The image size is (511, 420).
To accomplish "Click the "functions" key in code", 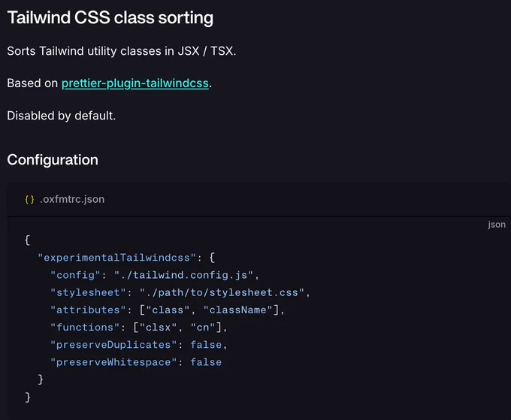I will point(85,328).
